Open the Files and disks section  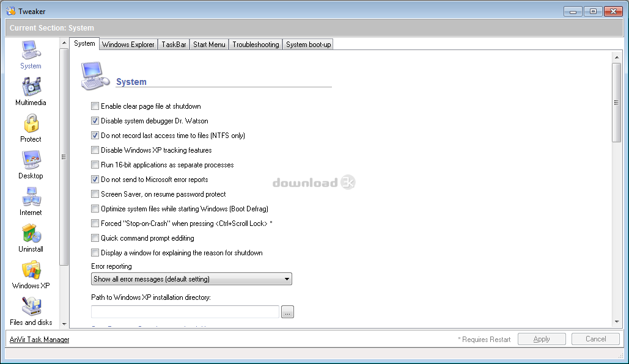click(31, 311)
